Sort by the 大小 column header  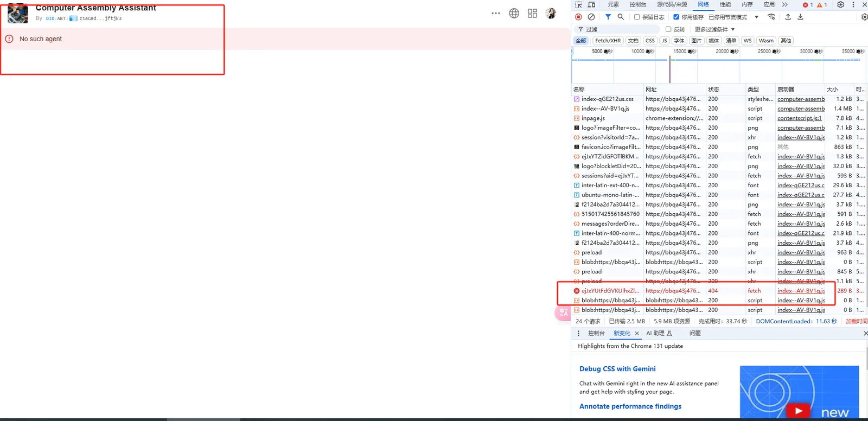[839, 90]
